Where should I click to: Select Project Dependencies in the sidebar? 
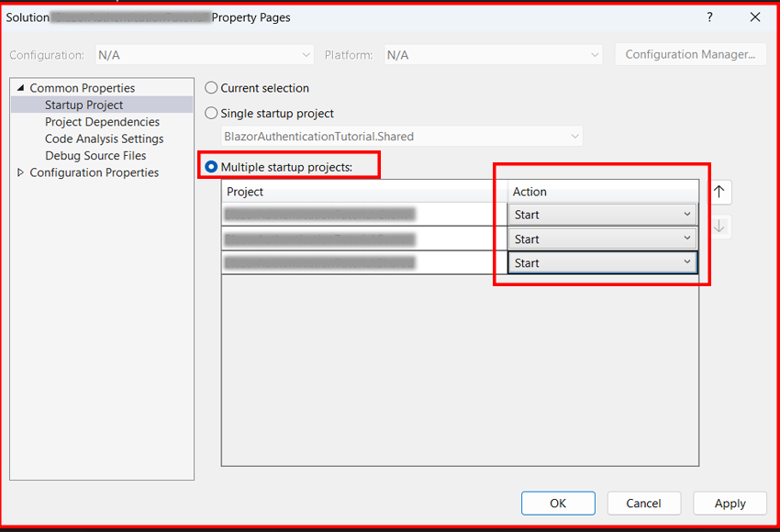pos(101,121)
